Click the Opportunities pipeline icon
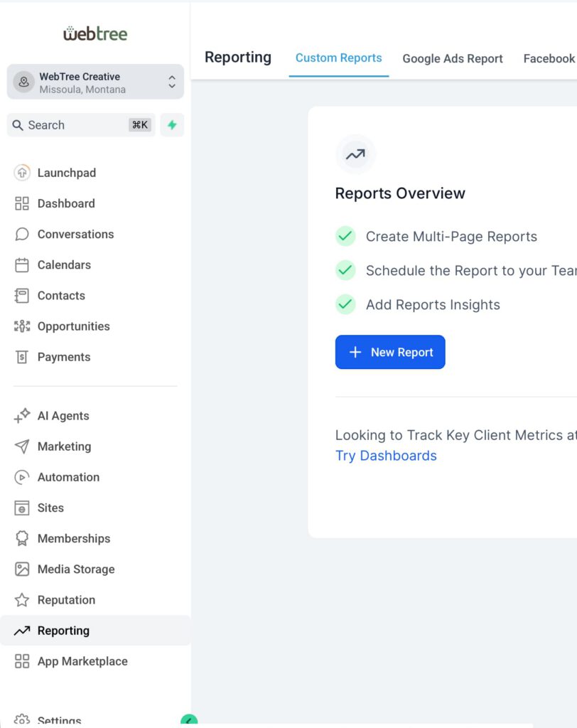 click(22, 326)
